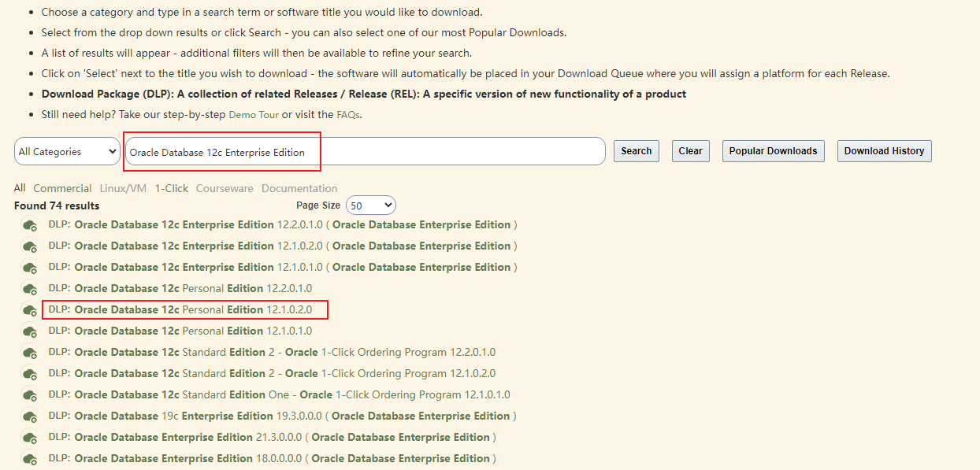Select the Commercial filter tab

[62, 188]
